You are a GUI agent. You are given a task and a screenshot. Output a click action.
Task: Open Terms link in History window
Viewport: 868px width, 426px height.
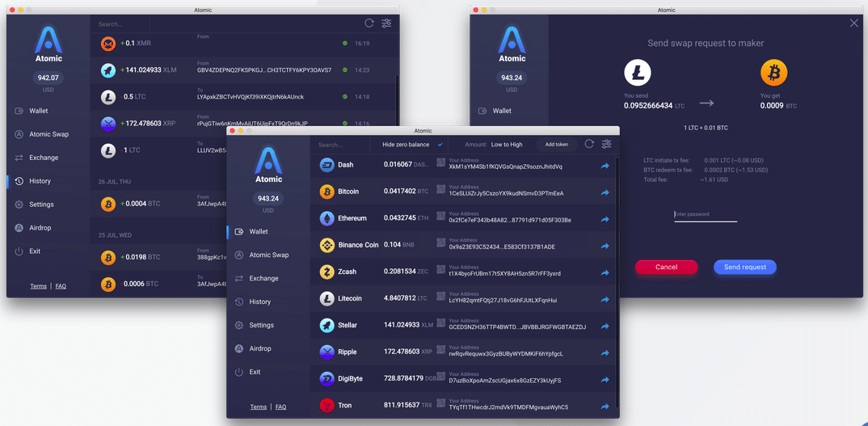(38, 286)
